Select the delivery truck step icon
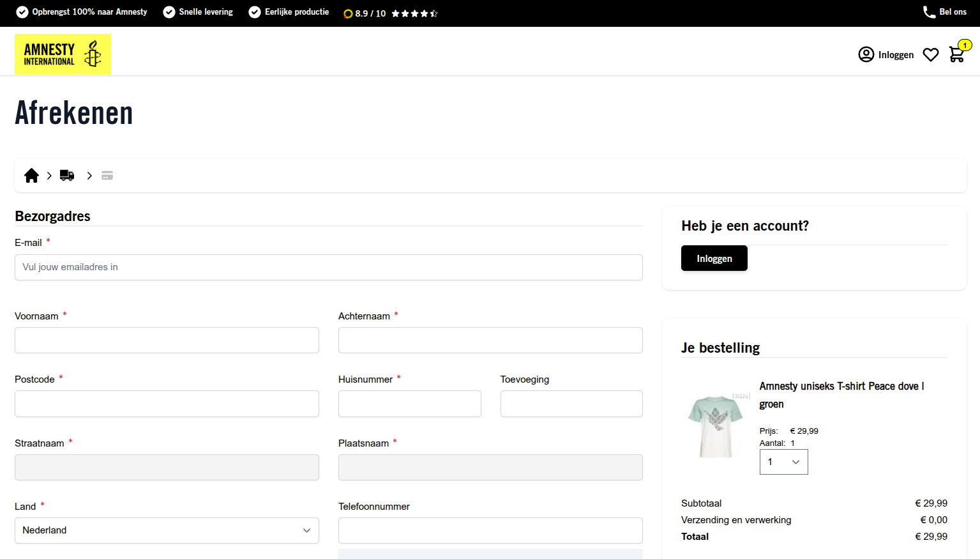 pyautogui.click(x=67, y=176)
